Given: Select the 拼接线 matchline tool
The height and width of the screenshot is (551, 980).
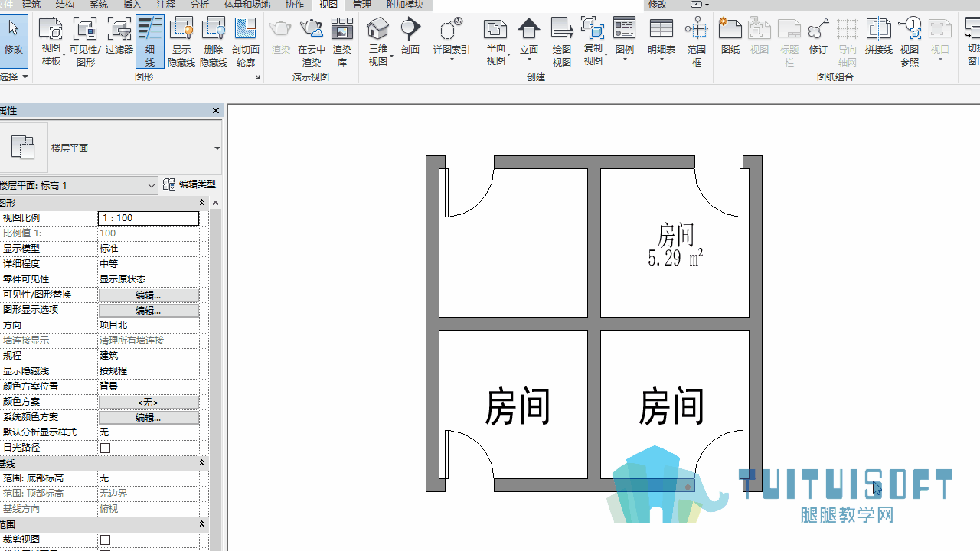Looking at the screenshot, I should coord(879,36).
